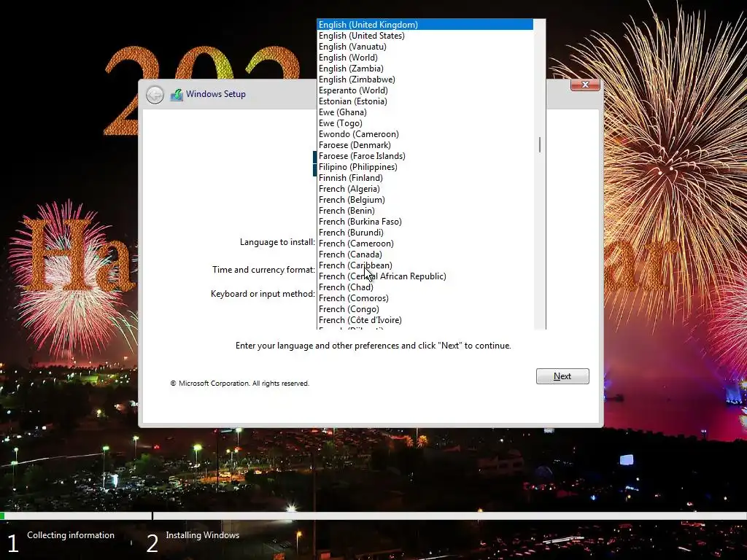Click the Microsoft Corporation copyright text
Screen dimensions: 747x560
pyautogui.click(x=239, y=384)
